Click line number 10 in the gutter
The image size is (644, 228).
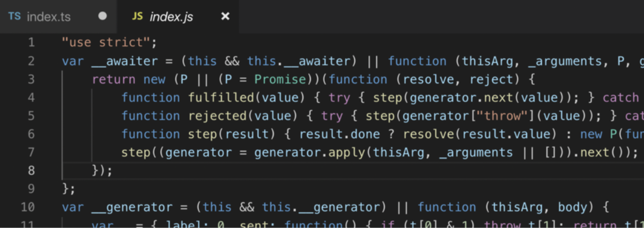point(28,207)
